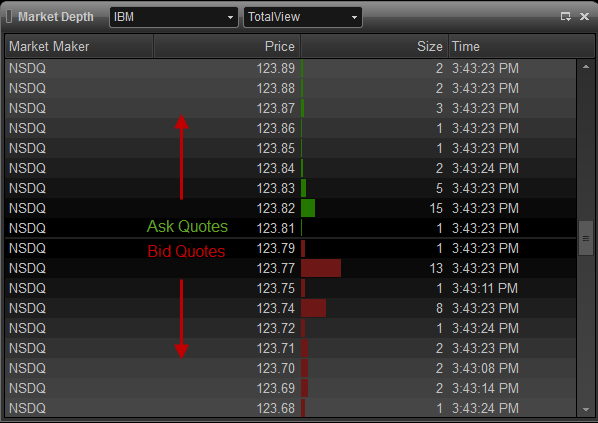Viewport: 598px width, 423px height.
Task: Click the IBM dropdown arrow
Action: 230,18
